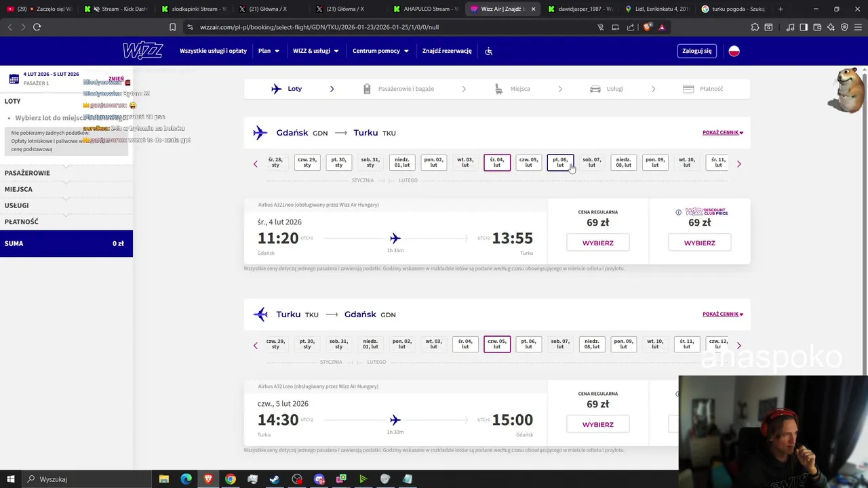
Task: Click the airplane icon in Loty step
Action: click(x=276, y=89)
